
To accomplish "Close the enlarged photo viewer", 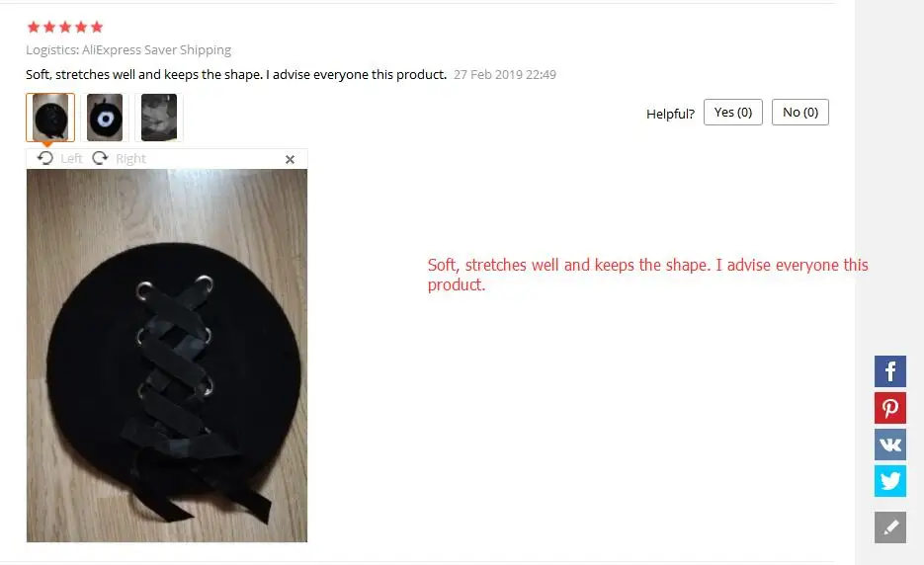I will 290,159.
